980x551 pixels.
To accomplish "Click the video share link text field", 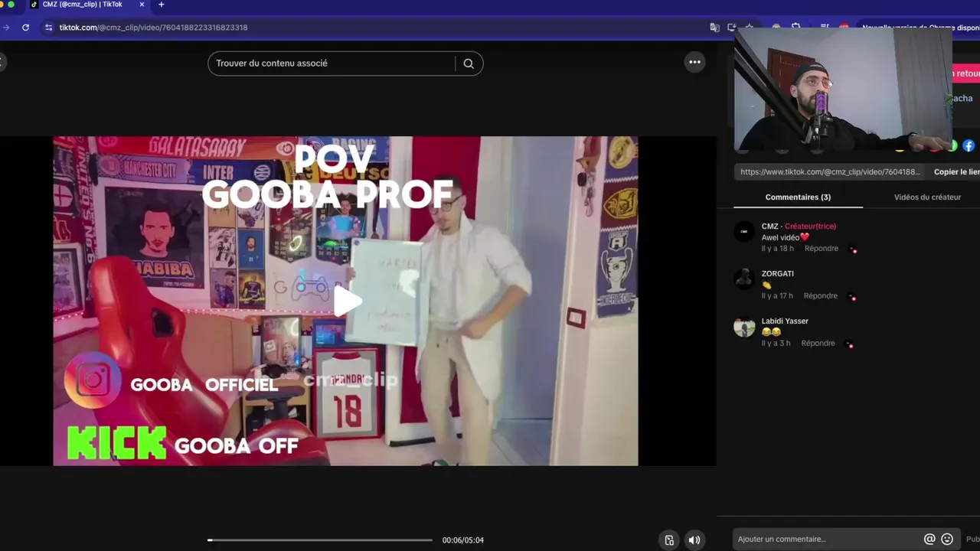I will [831, 172].
